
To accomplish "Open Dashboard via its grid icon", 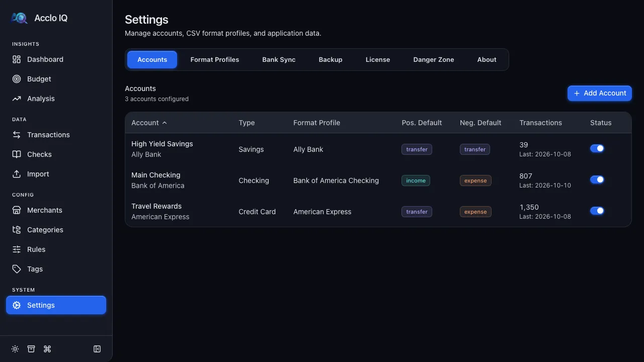I will (x=17, y=59).
